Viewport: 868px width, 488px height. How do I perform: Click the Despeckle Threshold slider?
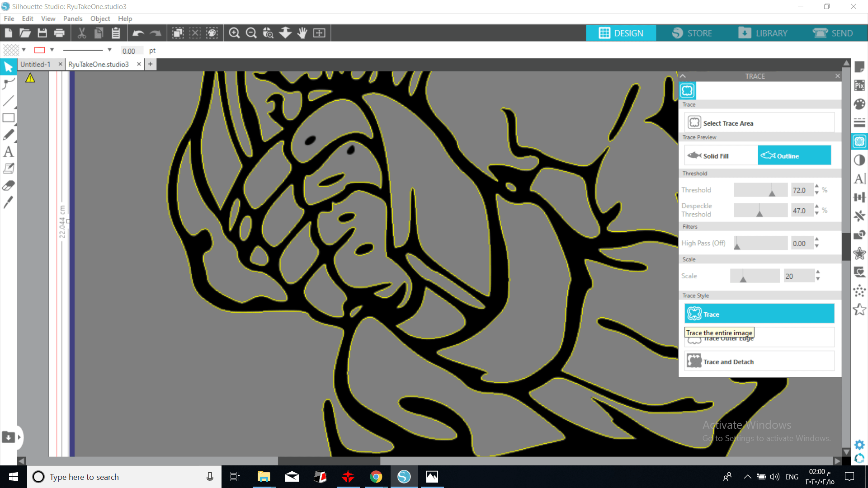tap(760, 210)
